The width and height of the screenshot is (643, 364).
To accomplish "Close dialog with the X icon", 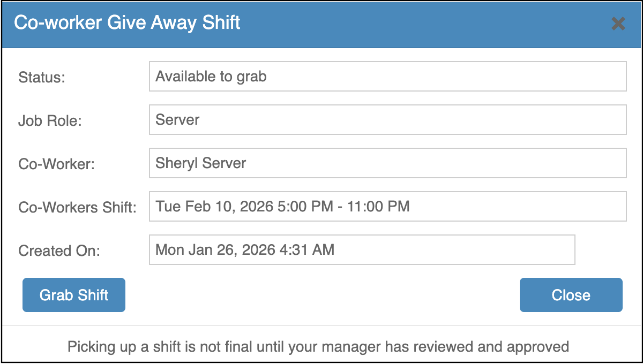I will 618,24.
